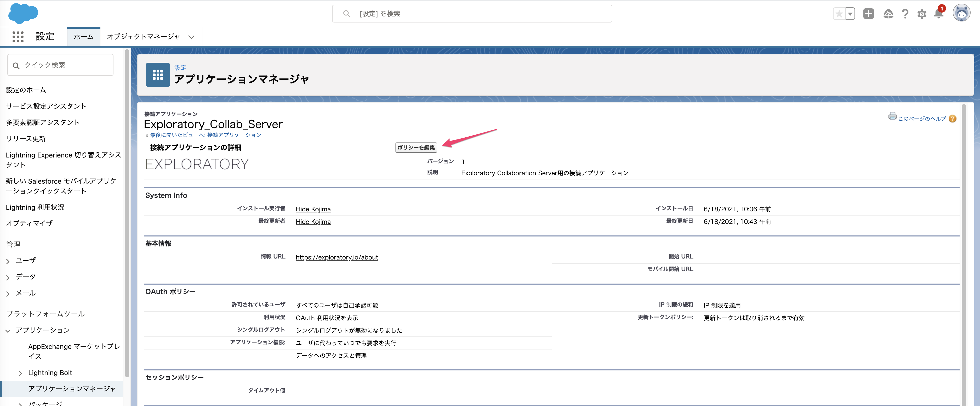This screenshot has width=980, height=406.
Task: Open サービス設定アシスタント in sidebar
Action: [46, 106]
